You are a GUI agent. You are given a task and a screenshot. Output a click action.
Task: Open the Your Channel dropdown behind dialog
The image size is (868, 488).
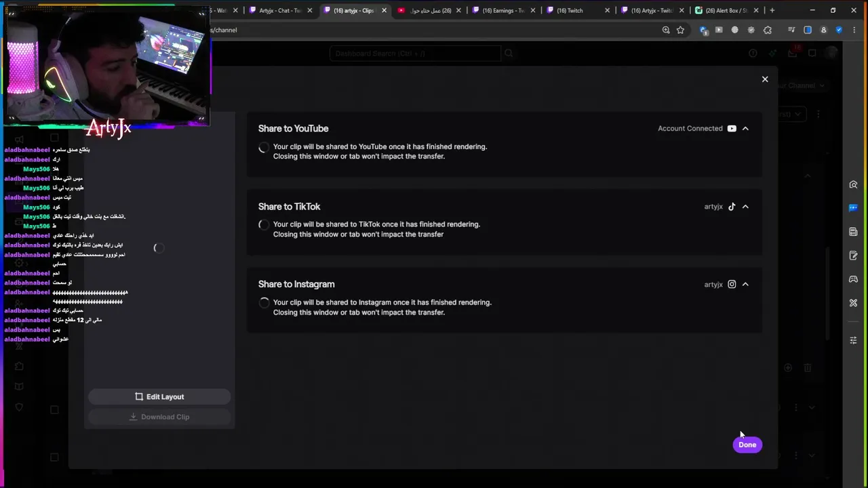800,85
